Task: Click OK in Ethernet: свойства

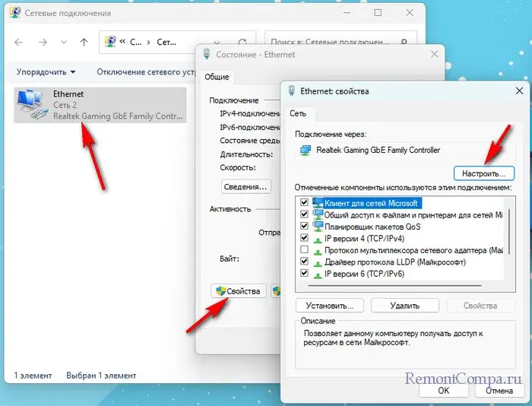Action: coord(443,391)
